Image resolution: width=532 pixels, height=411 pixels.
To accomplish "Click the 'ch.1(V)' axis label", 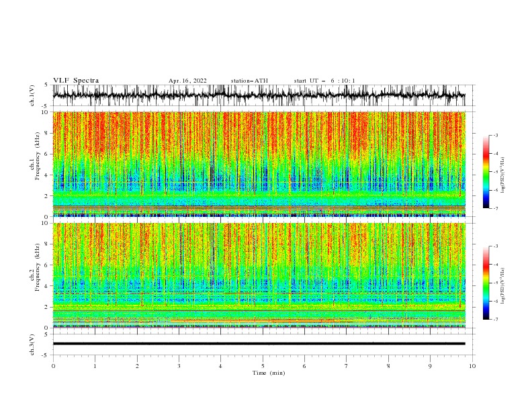I will [x=32, y=95].
